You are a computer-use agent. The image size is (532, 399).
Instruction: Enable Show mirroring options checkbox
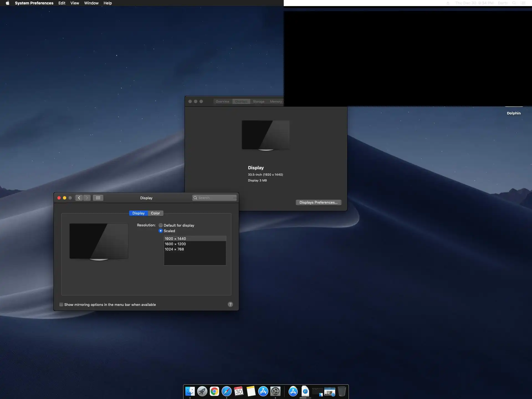(x=61, y=305)
